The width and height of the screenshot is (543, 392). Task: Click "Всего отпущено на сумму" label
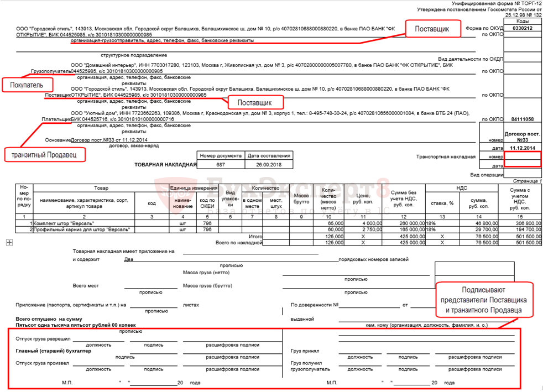[x=49, y=319]
